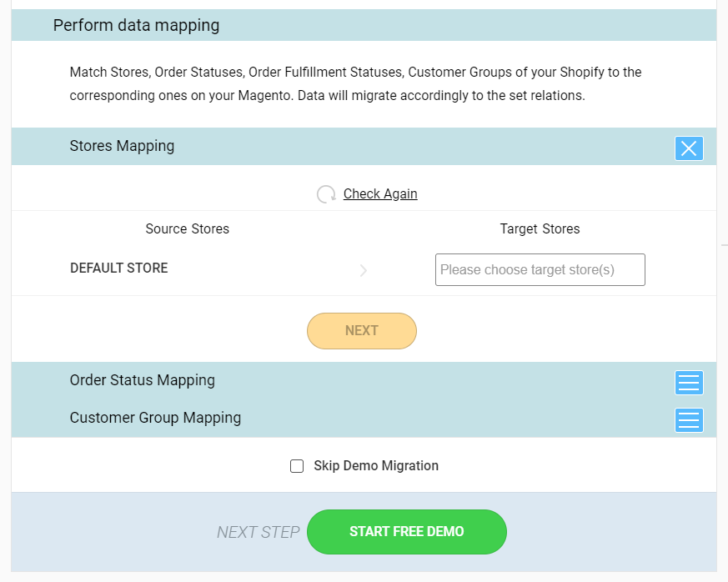The width and height of the screenshot is (728, 582).
Task: Click the Skip Demo Migration label text
Action: pos(376,465)
